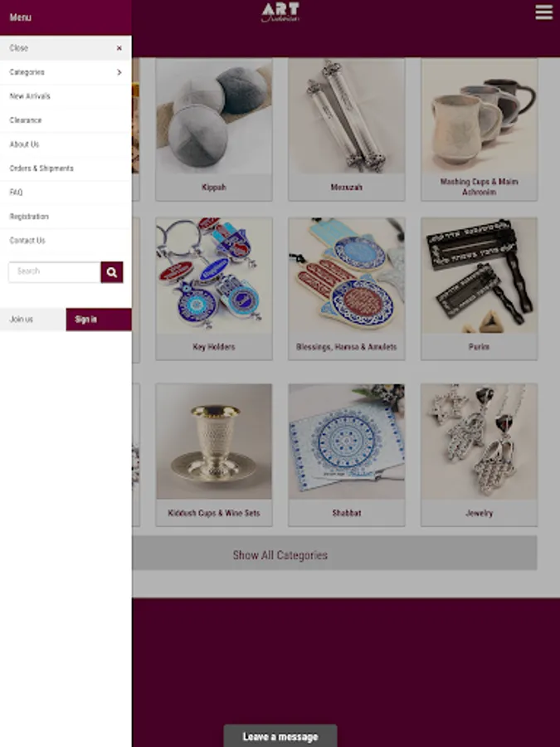The image size is (560, 747).
Task: Open the Mezuzah category image
Action: [346, 116]
